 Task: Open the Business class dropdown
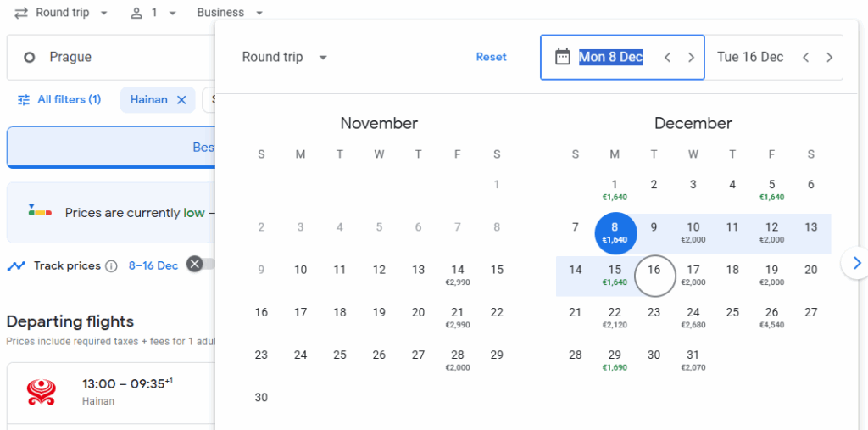tap(230, 13)
